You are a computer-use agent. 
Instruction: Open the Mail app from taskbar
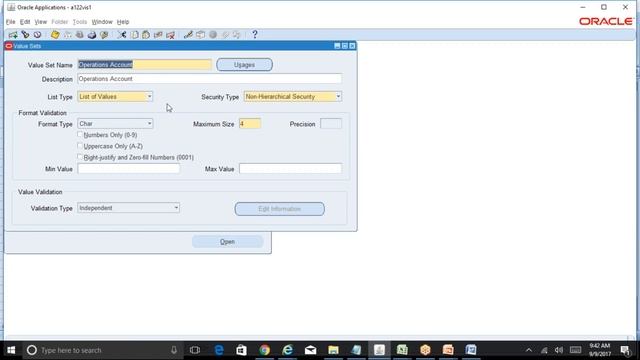[x=310, y=350]
